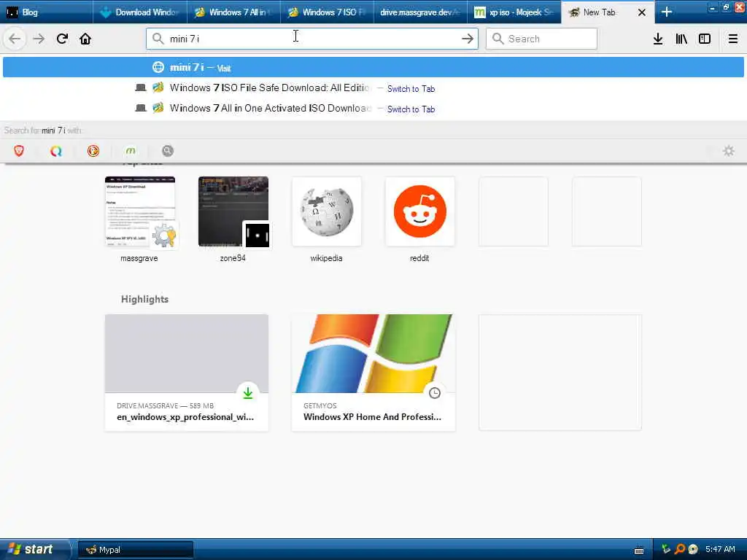Search with the DuckDuckGo engine icon
Viewport: 747px width, 560px height.
pyautogui.click(x=93, y=151)
